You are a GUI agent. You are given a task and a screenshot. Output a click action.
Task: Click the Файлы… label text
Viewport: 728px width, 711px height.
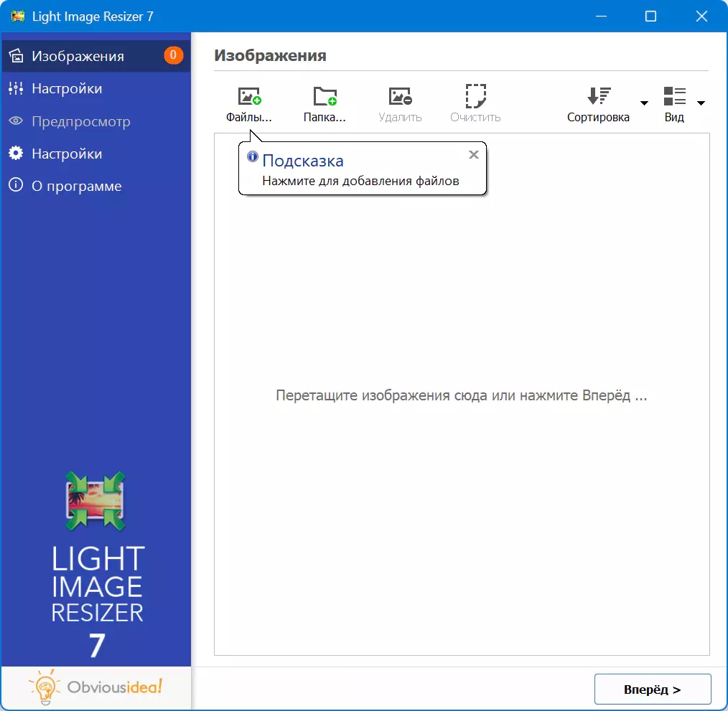tap(249, 118)
